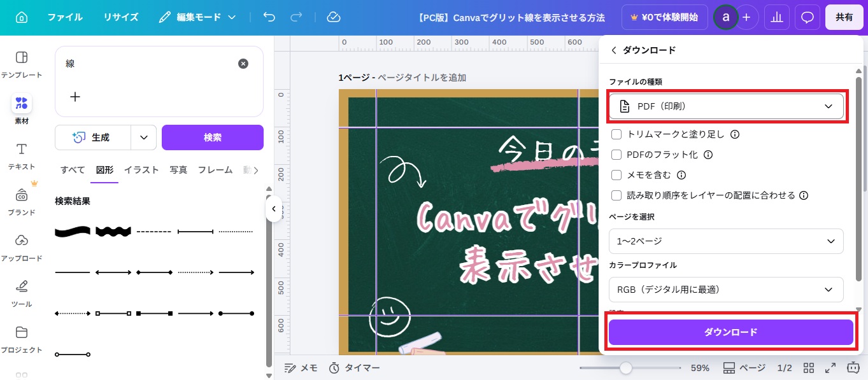
Task: Open the ページ view button
Action: (x=744, y=368)
